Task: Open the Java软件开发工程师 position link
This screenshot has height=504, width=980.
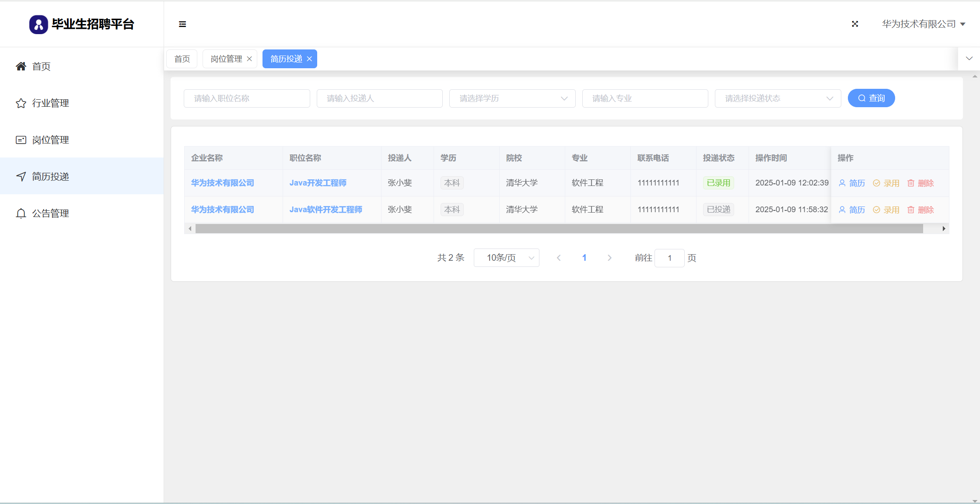Action: [325, 210]
